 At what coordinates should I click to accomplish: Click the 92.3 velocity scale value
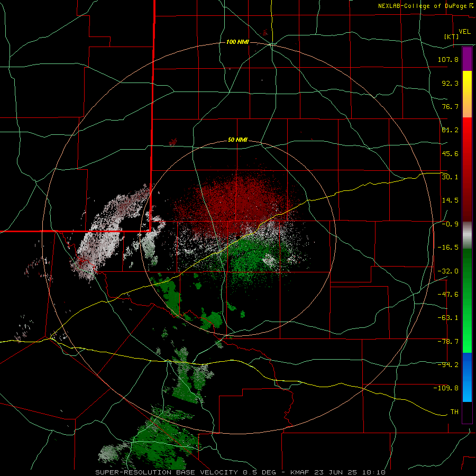pos(450,83)
